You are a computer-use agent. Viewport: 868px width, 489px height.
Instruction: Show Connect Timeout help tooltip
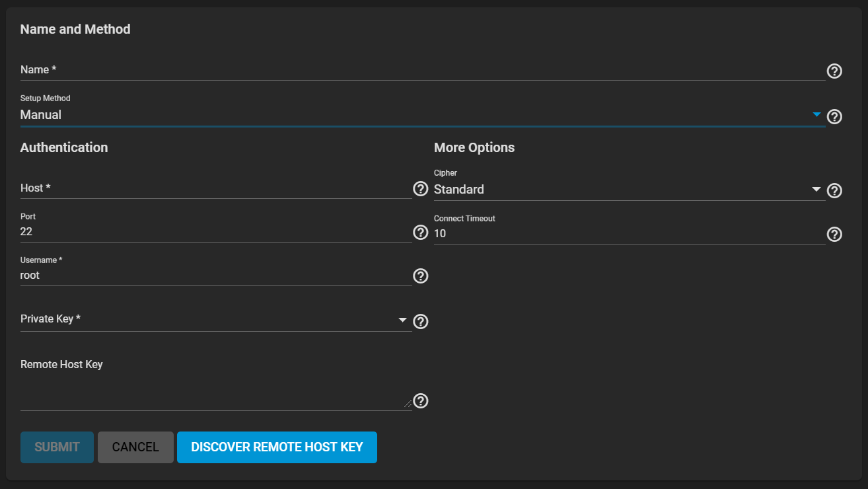[834, 234]
